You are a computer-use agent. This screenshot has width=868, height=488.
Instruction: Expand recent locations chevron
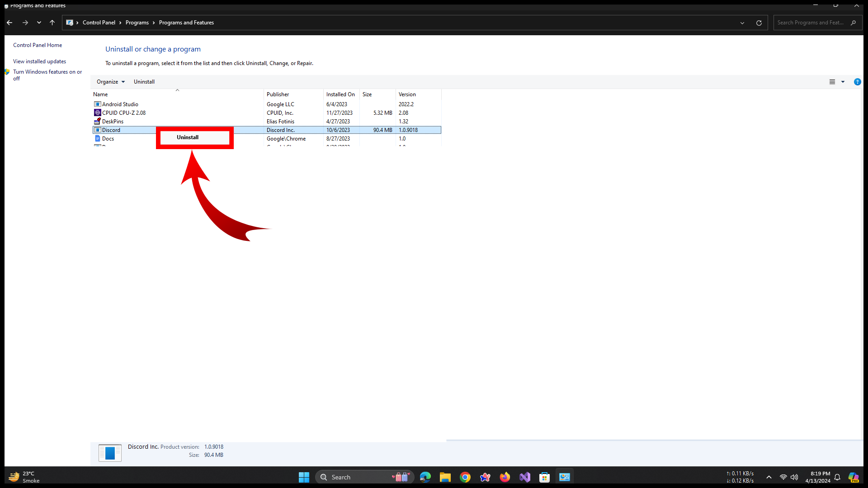click(x=39, y=23)
